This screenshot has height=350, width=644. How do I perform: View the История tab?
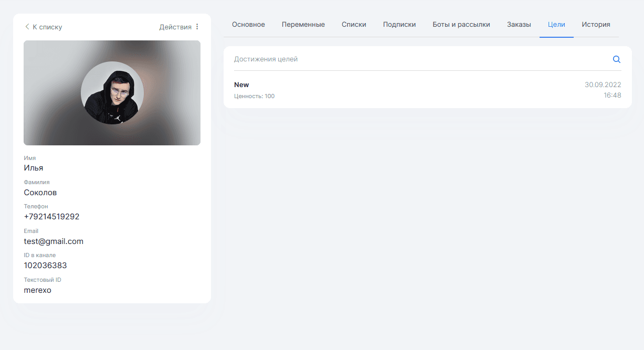tap(596, 25)
